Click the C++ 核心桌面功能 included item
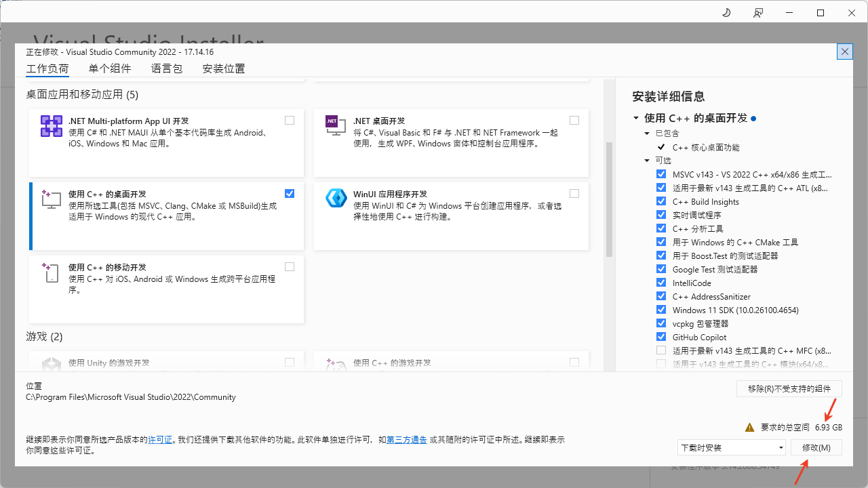This screenshot has height=488, width=868. [706, 147]
